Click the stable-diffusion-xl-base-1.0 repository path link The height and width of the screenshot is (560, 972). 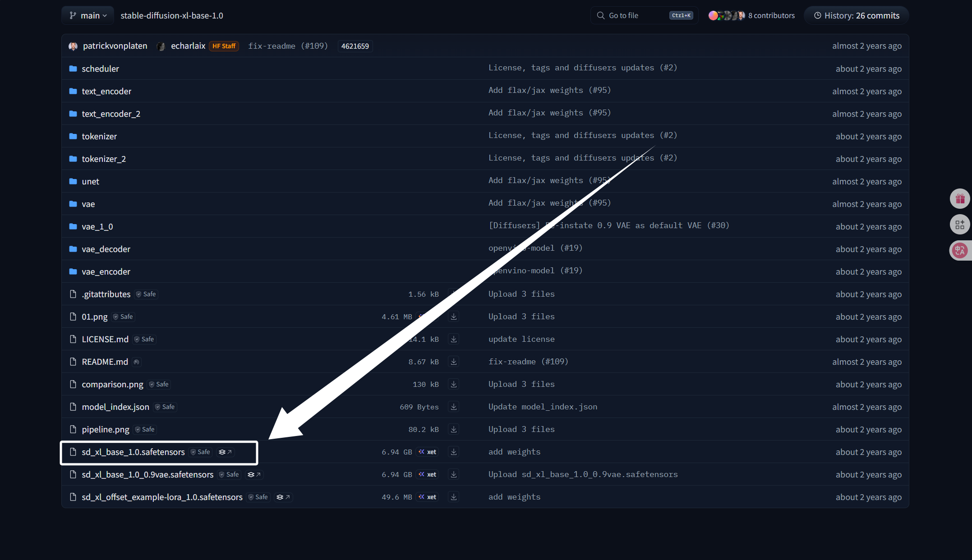[172, 15]
